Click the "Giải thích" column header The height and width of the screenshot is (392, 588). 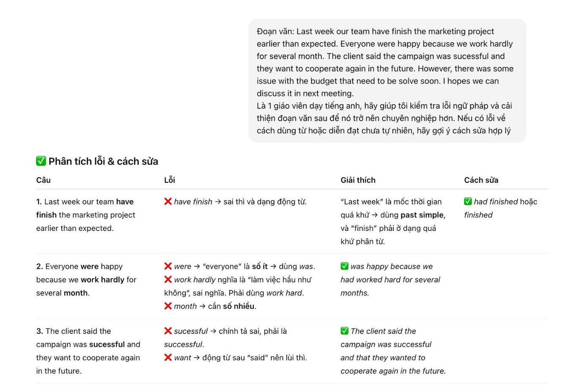click(358, 180)
